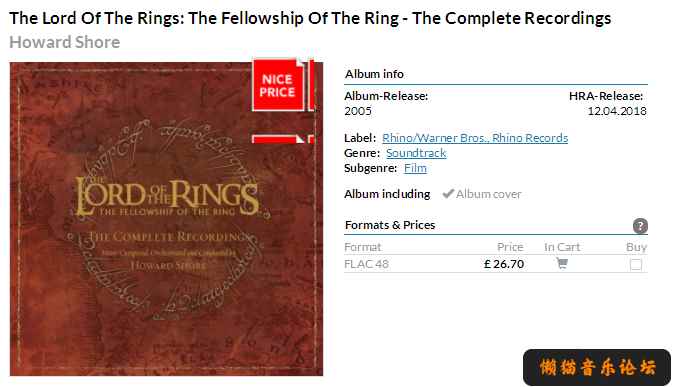Tick the Buy checkbox for FLAC 48
Viewport: 673px width, 387px height.
click(x=636, y=264)
